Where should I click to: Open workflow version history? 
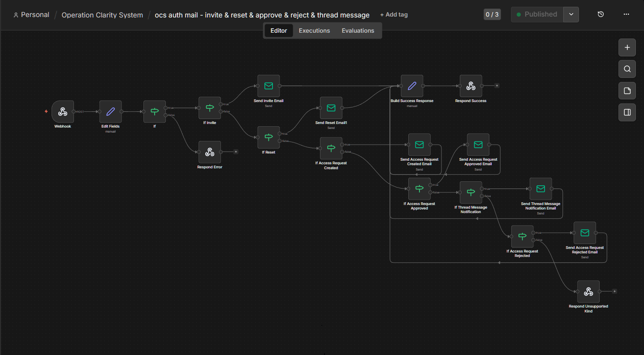coord(601,14)
